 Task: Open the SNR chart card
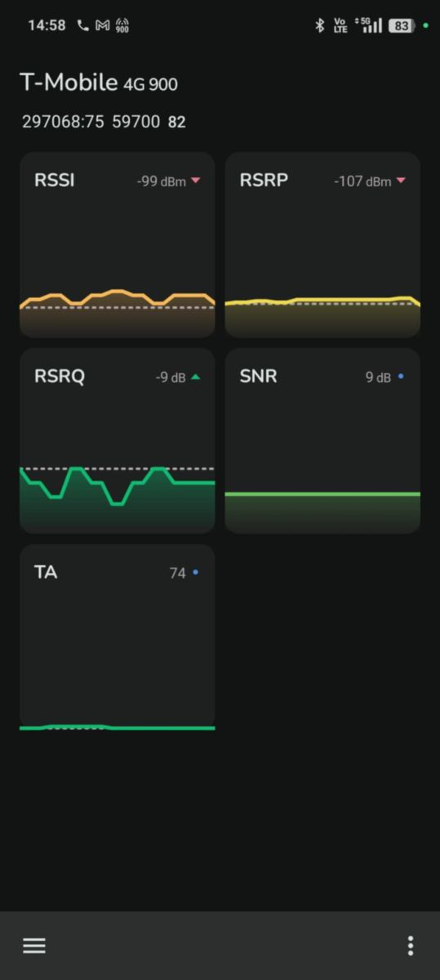(x=322, y=441)
